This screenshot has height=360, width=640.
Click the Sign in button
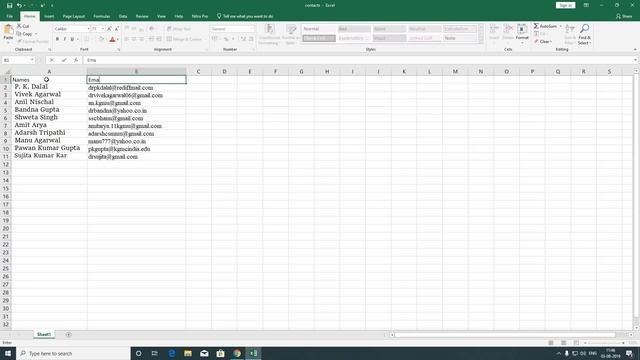tap(565, 5)
